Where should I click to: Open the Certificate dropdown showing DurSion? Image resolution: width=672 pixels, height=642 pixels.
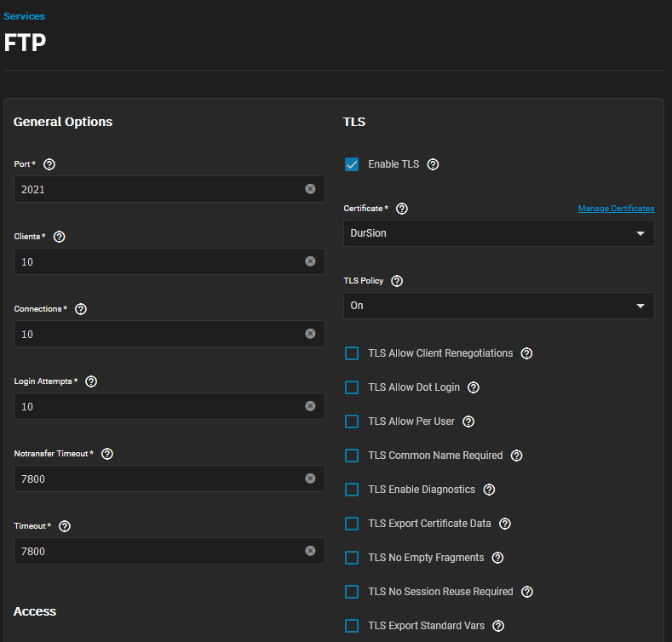point(499,233)
